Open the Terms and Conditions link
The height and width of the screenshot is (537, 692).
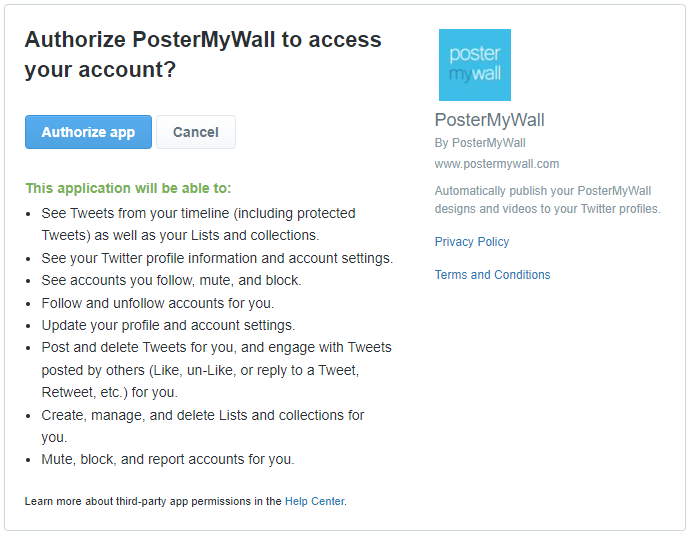pyautogui.click(x=493, y=275)
